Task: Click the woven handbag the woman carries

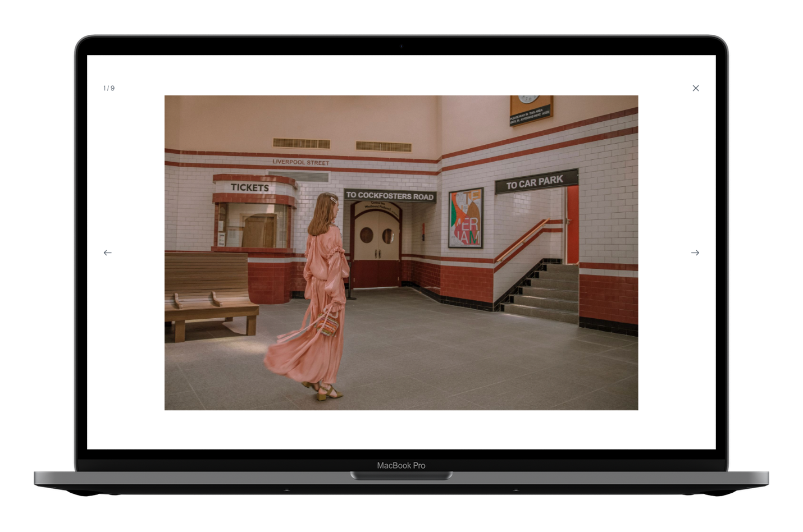Action: point(328,324)
